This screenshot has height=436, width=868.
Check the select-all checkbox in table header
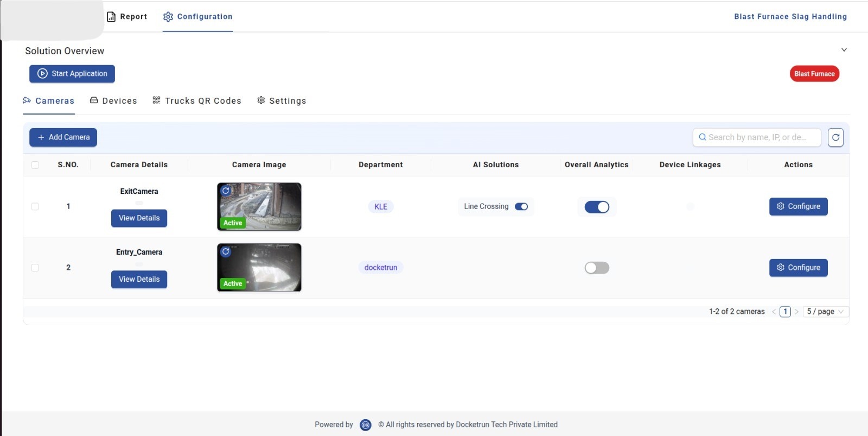click(x=35, y=165)
